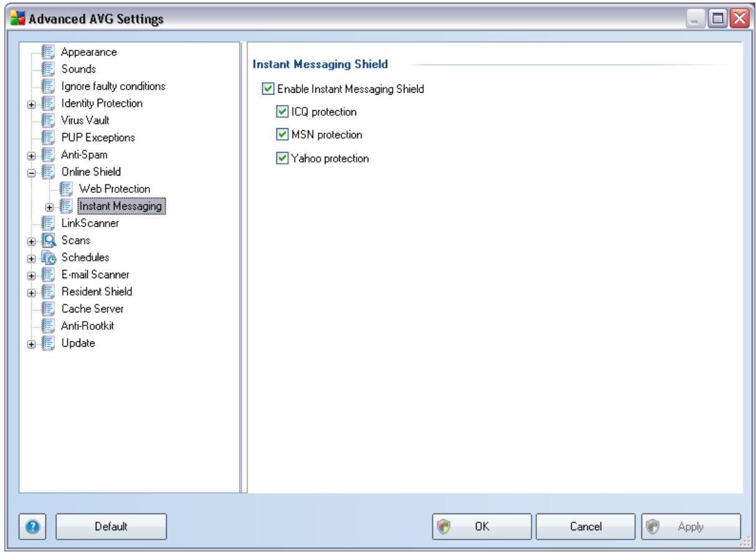Image resolution: width=756 pixels, height=552 pixels.
Task: Click the Web Protection icon
Action: [x=65, y=188]
